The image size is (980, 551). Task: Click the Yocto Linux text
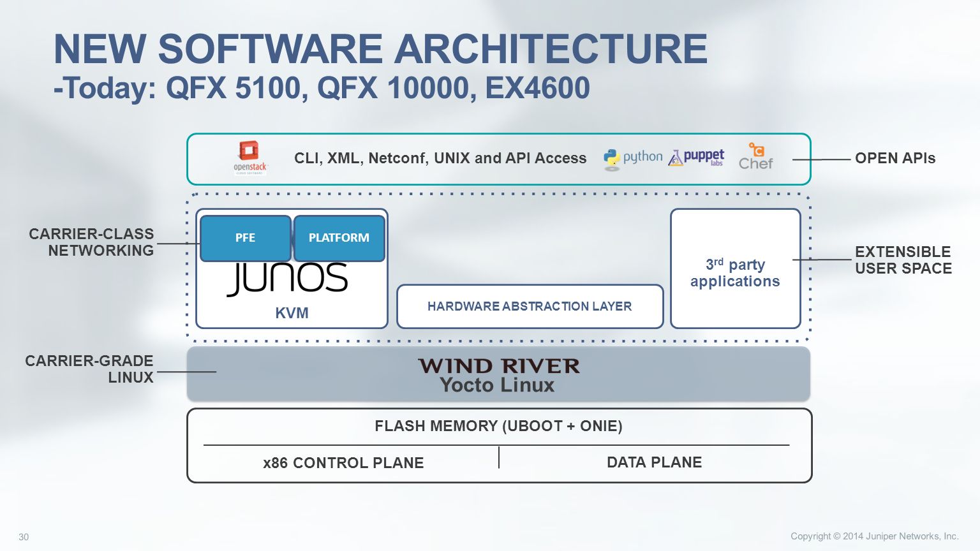point(497,385)
